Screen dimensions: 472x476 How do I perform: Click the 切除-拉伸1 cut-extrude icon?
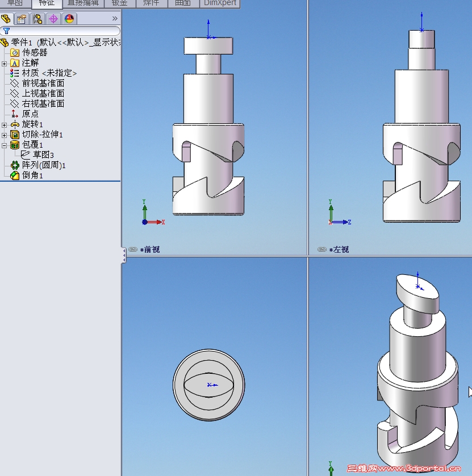(15, 135)
